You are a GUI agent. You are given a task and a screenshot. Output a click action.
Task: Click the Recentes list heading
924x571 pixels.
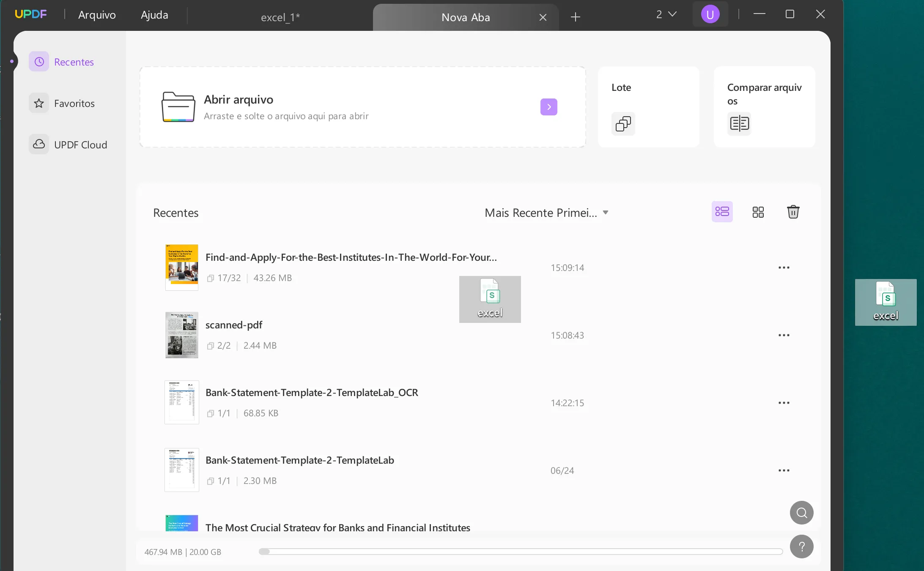click(x=175, y=213)
